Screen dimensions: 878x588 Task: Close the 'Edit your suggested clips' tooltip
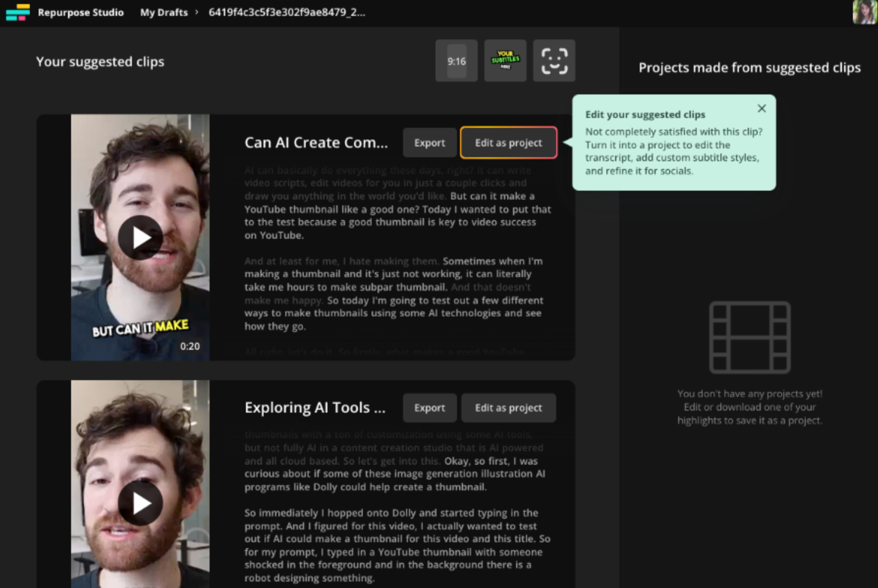(761, 108)
